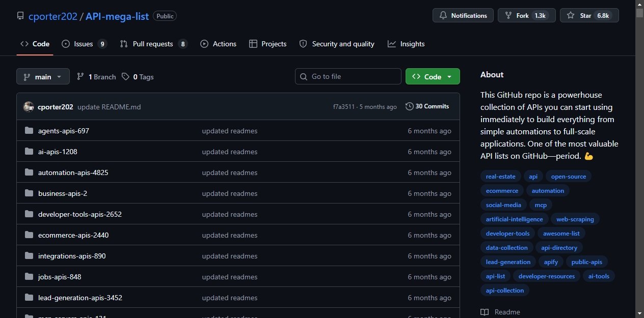The height and width of the screenshot is (318, 644).
Task: Open the Projects tab
Action: (267, 44)
